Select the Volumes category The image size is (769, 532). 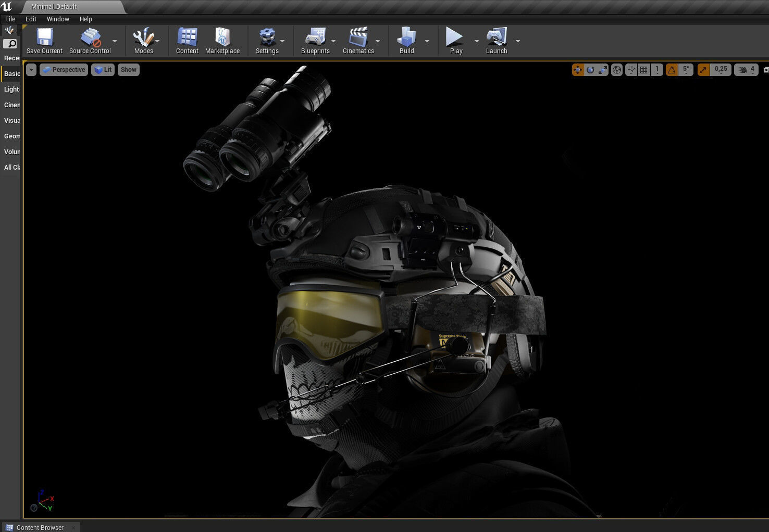pyautogui.click(x=10, y=151)
